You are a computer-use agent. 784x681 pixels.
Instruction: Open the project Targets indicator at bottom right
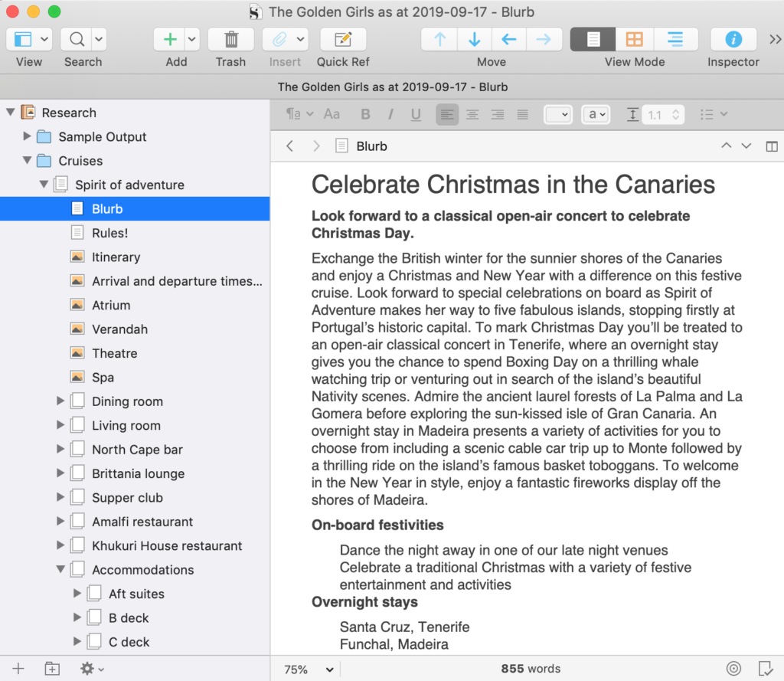click(x=733, y=668)
